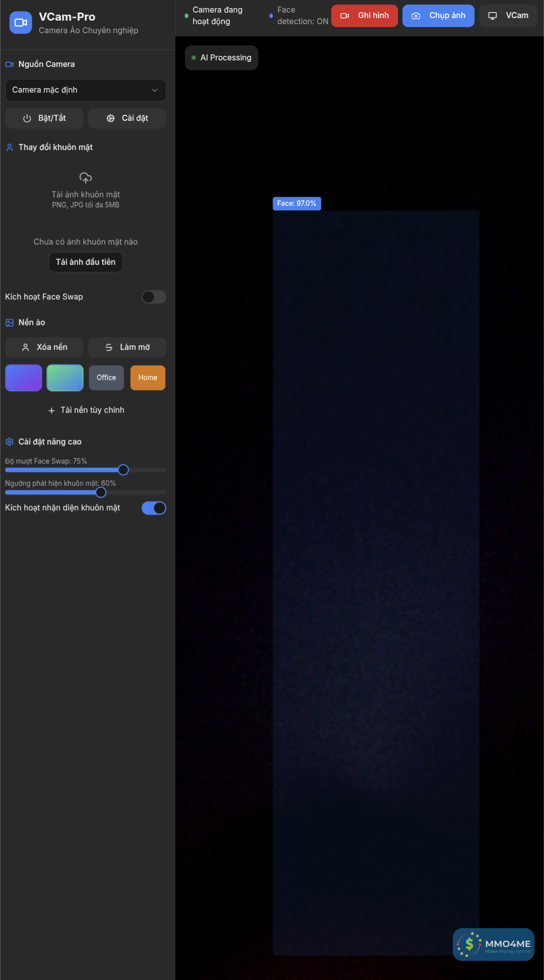Viewport: 544px width, 980px height.
Task: Click the AI Processing status badge
Action: pyautogui.click(x=222, y=58)
